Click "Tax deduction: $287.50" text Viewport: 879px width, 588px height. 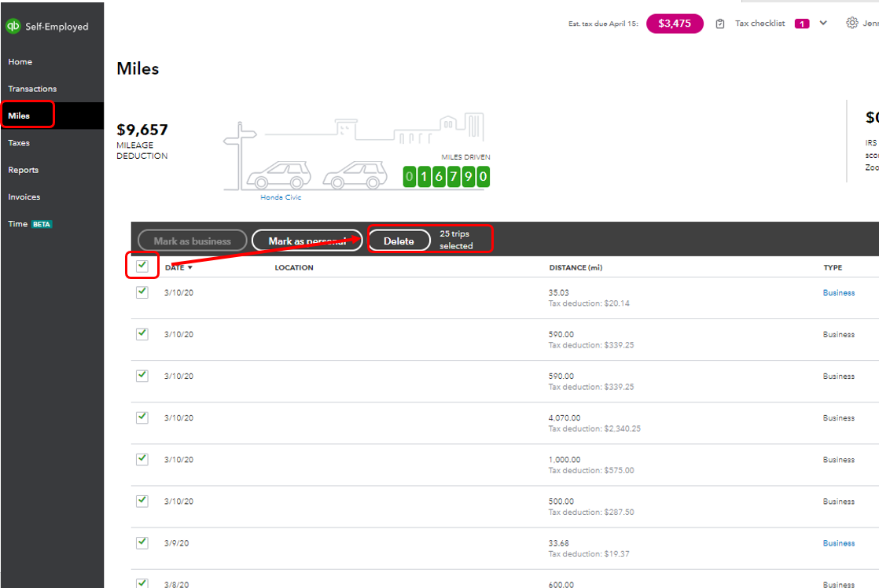pos(591,512)
